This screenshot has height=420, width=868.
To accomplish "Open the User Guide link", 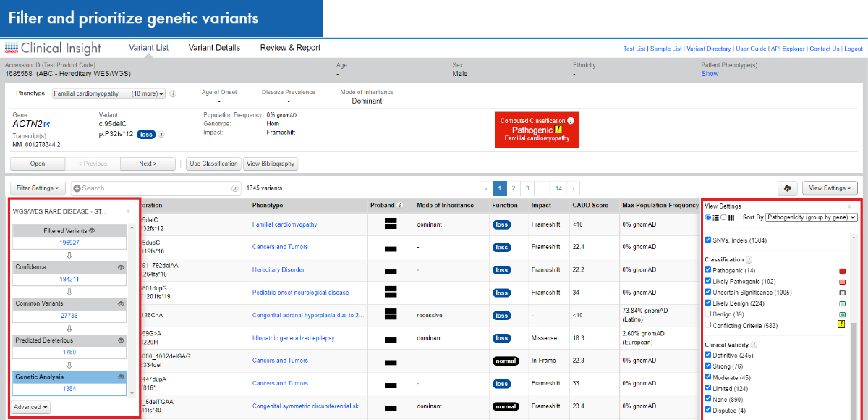I will click(x=751, y=49).
